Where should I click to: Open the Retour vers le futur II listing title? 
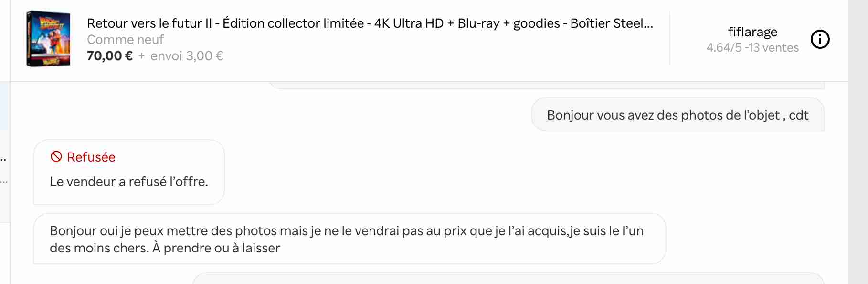(x=370, y=23)
